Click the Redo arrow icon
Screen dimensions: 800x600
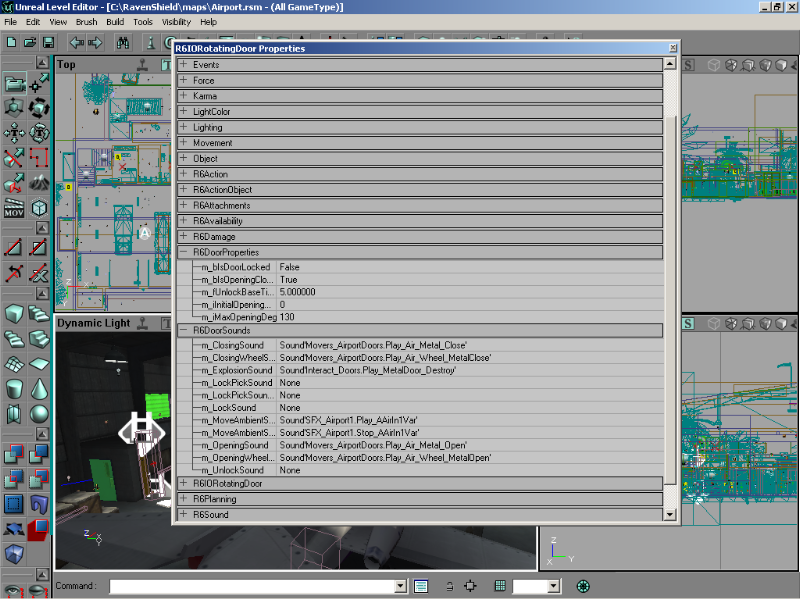[x=95, y=43]
